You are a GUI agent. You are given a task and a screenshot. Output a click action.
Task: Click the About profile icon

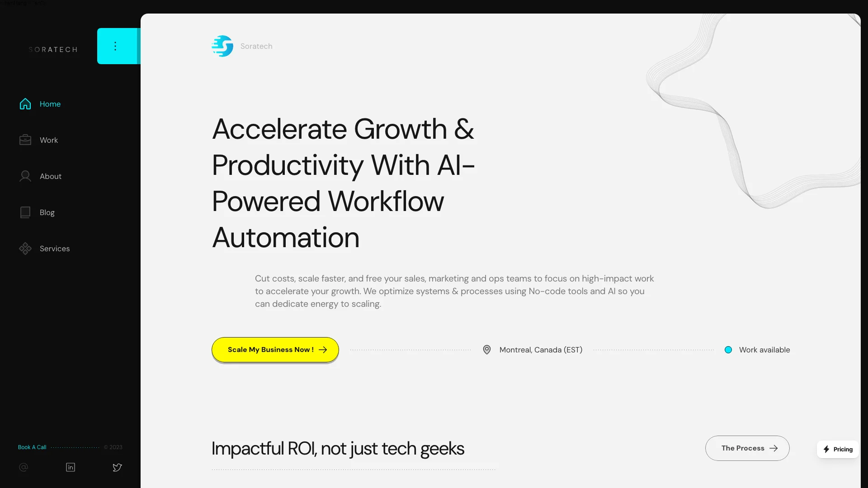pyautogui.click(x=25, y=176)
